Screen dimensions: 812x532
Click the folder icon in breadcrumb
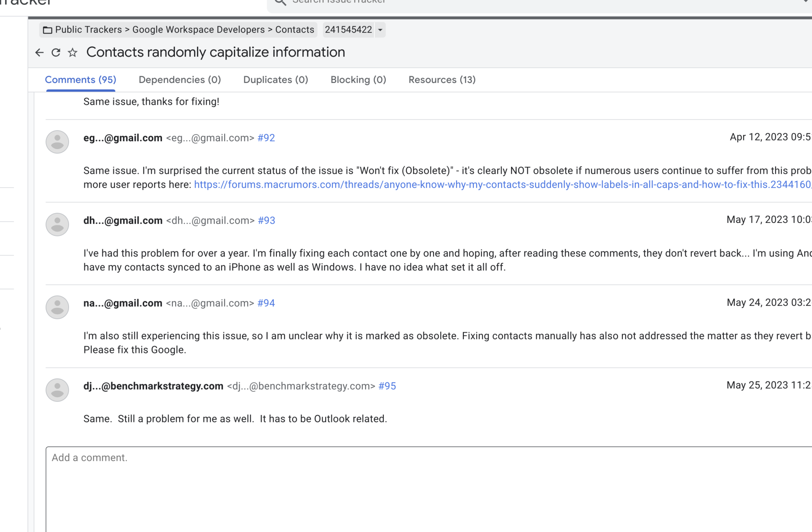point(48,30)
